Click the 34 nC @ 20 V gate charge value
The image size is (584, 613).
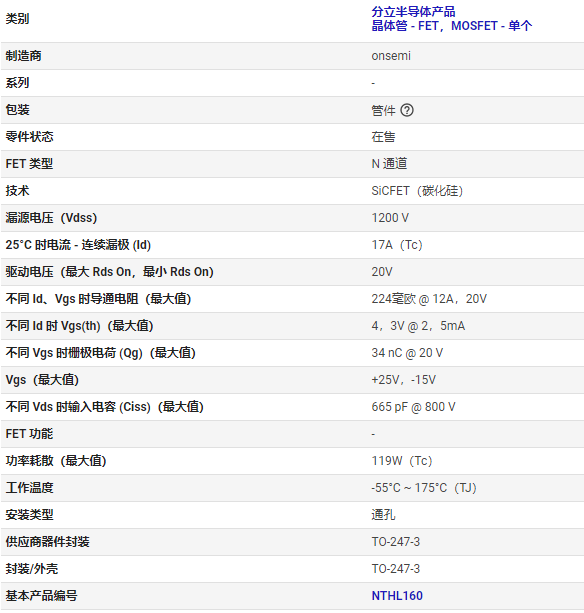[x=407, y=353]
